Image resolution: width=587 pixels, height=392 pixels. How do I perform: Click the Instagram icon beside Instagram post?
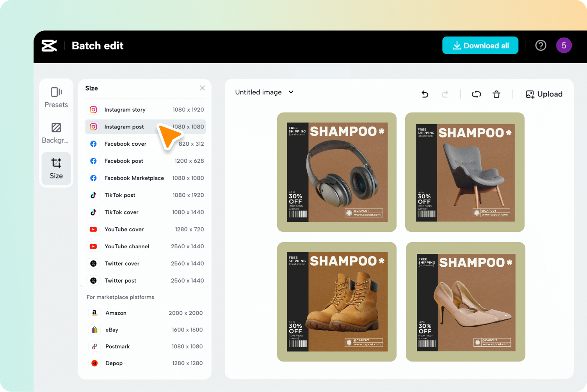(x=94, y=127)
